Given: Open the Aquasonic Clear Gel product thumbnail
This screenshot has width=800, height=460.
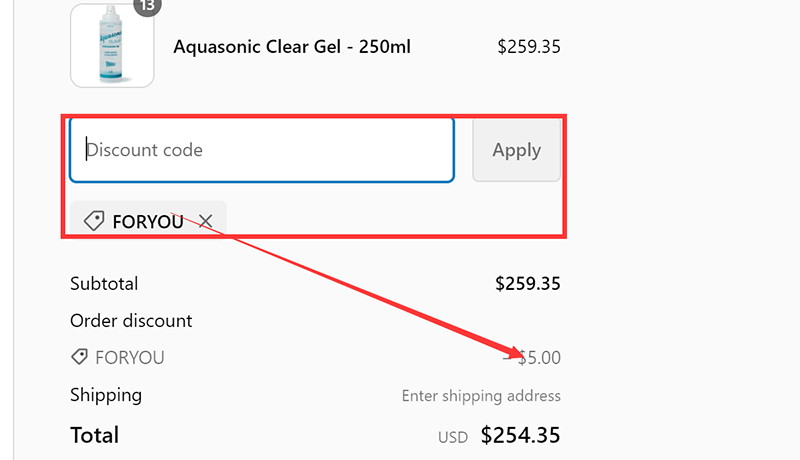Looking at the screenshot, I should [x=112, y=45].
